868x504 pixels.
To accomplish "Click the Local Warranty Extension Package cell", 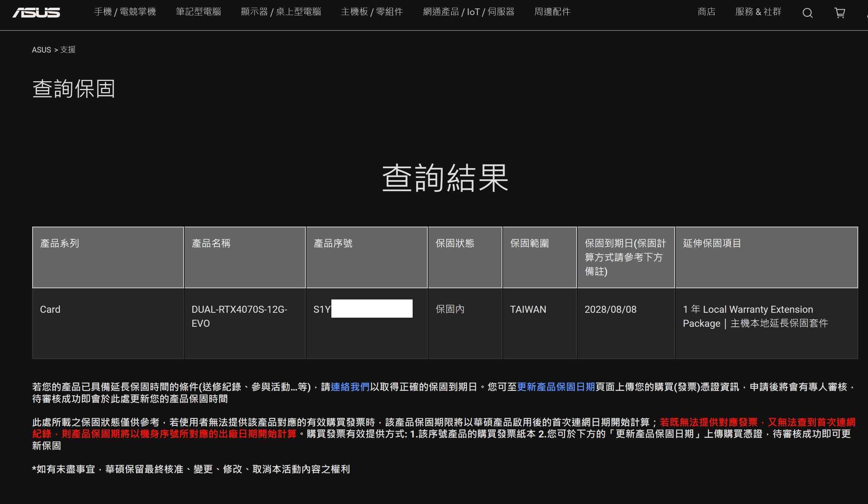I will [x=755, y=316].
